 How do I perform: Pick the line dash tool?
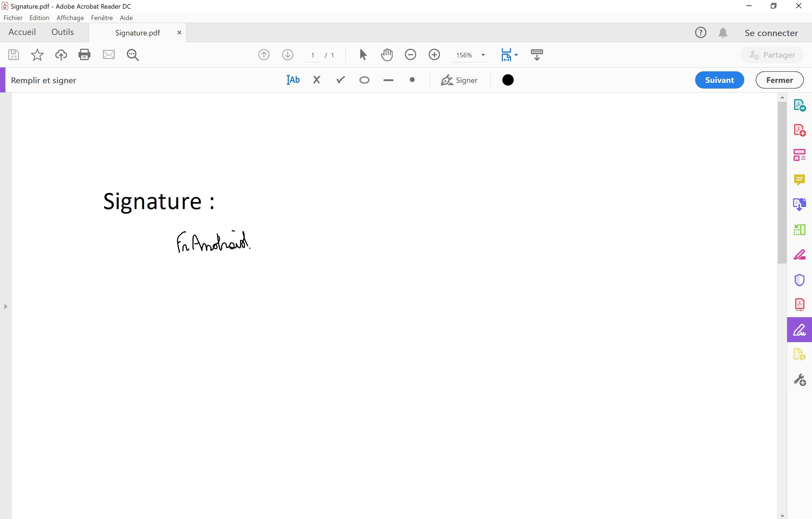[x=388, y=80]
